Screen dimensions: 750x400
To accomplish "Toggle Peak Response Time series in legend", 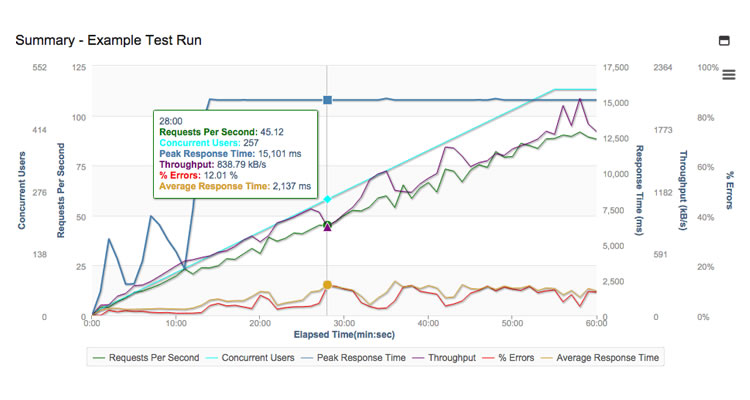I will tap(353, 357).
